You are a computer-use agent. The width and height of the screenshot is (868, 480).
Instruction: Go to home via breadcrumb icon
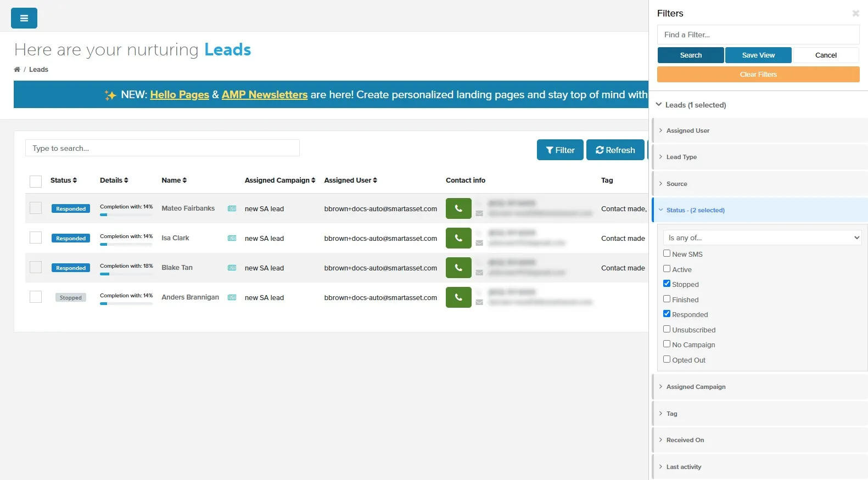[17, 70]
